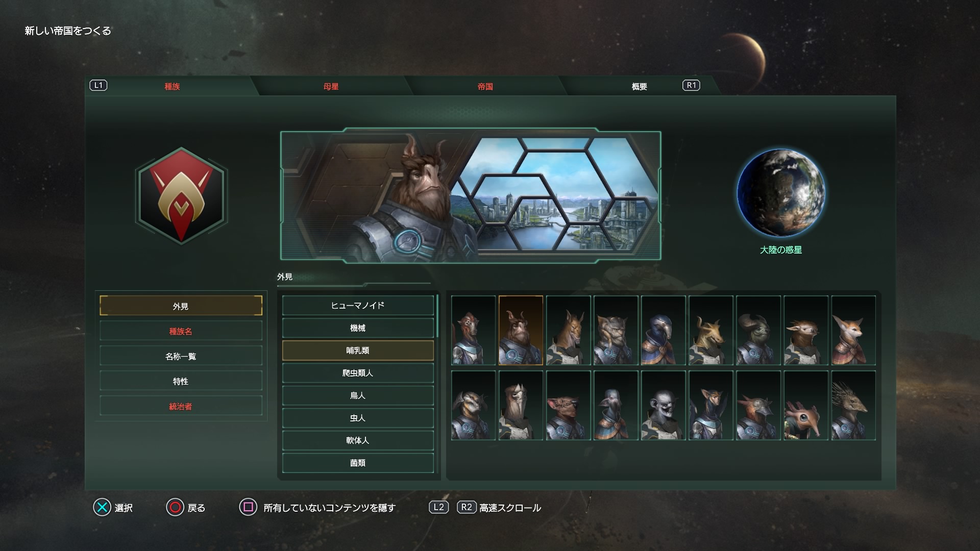Click the L1 previous tab indicator

(99, 85)
